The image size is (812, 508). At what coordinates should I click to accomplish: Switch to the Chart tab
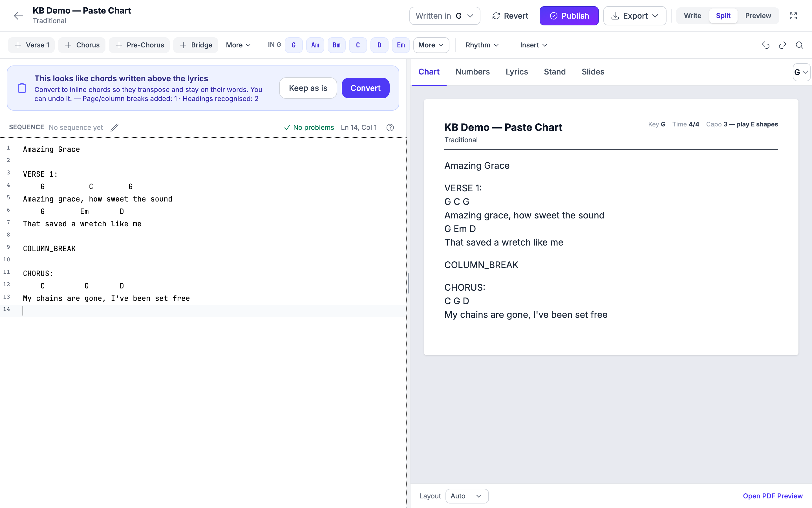point(429,72)
